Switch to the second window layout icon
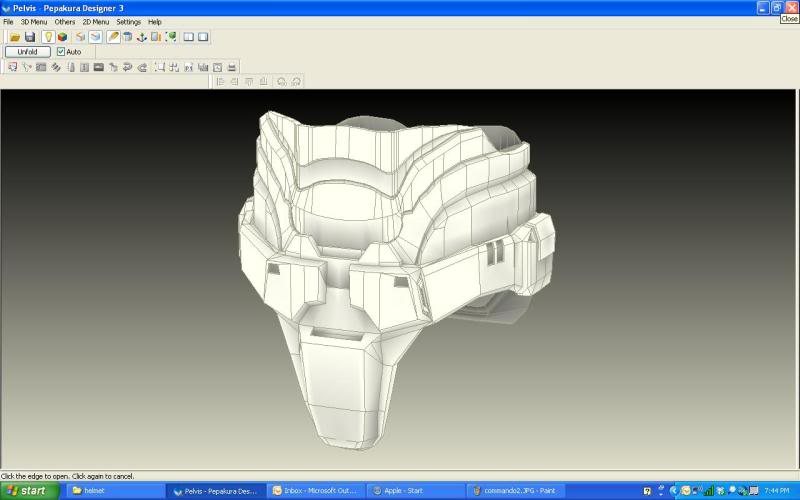 point(203,37)
